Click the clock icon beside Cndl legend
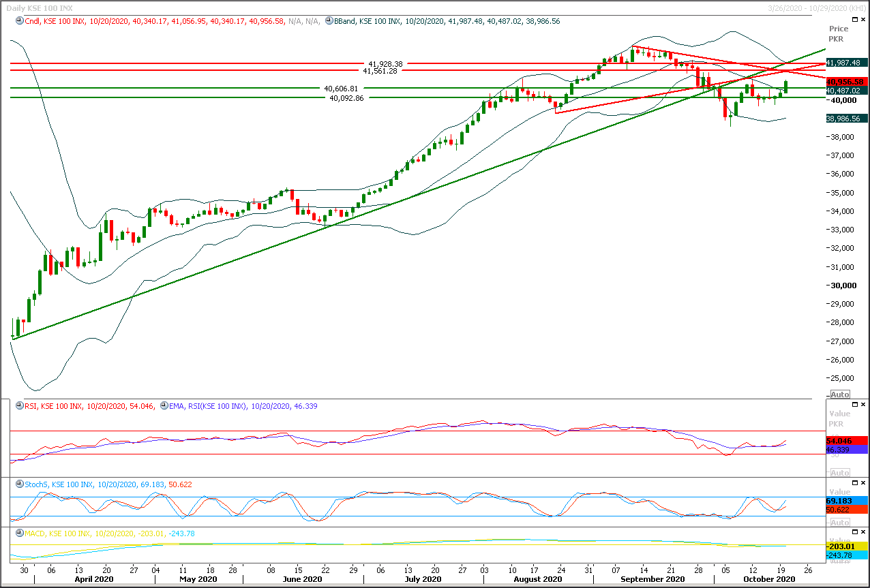Viewport: 870px width, 588px height. [20, 21]
